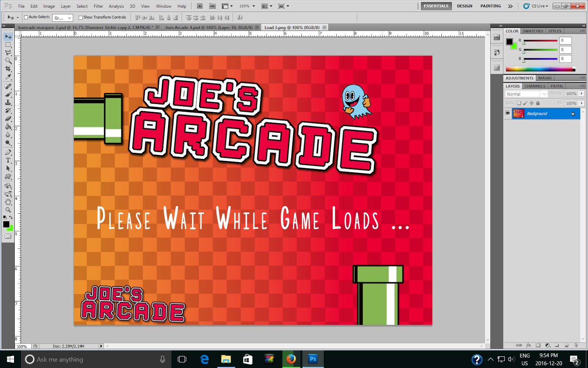Viewport: 588px width, 368px height.
Task: Click the foreground color swatch in the Color panel
Action: (x=509, y=42)
